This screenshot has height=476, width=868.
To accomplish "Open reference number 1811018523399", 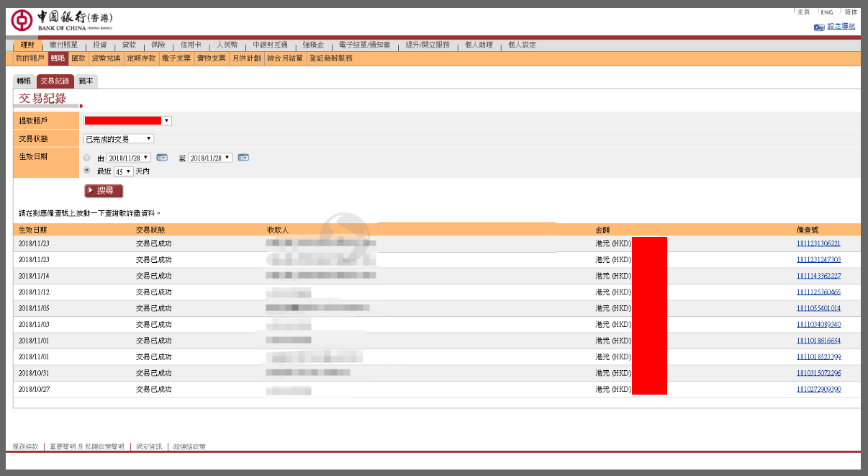I will tap(818, 356).
